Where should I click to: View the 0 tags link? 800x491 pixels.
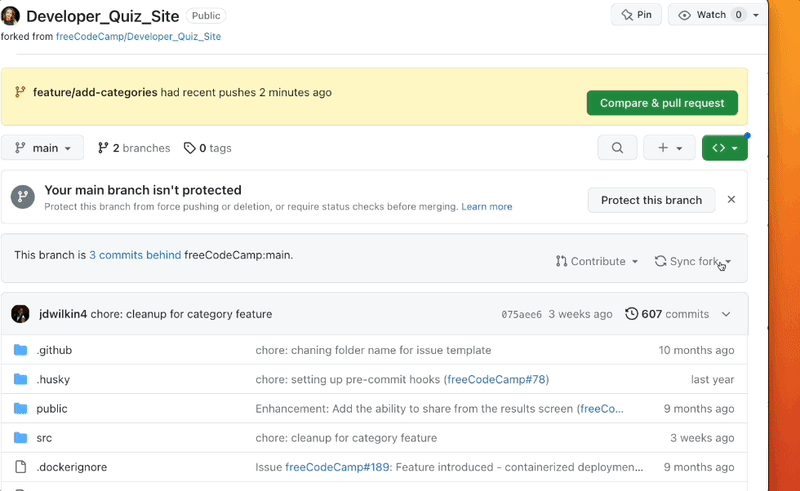click(208, 148)
